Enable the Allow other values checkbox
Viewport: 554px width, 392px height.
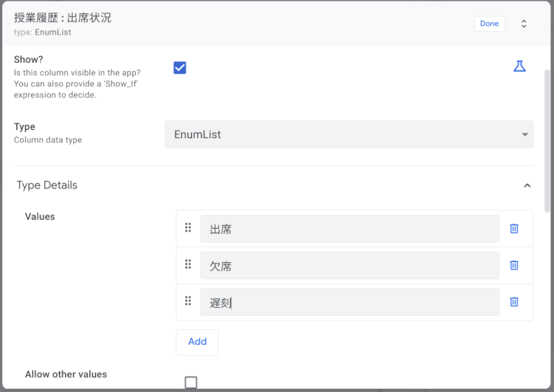[191, 382]
